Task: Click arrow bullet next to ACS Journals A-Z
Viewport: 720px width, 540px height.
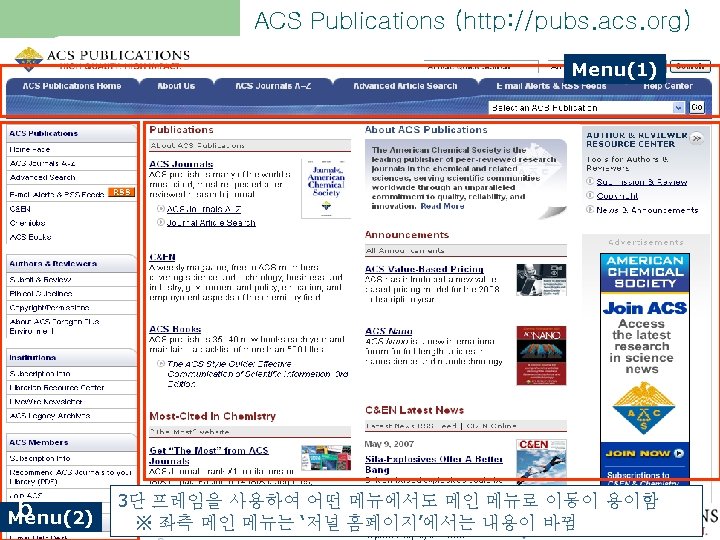Action: [160, 208]
